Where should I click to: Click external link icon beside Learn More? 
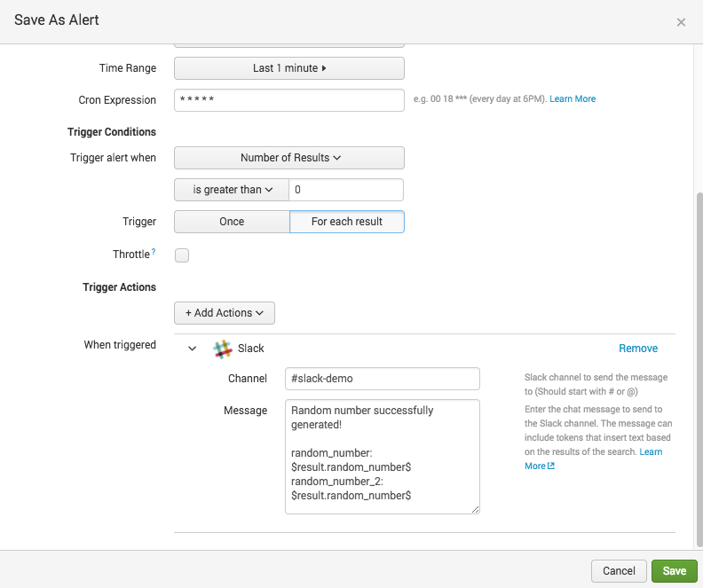551,466
